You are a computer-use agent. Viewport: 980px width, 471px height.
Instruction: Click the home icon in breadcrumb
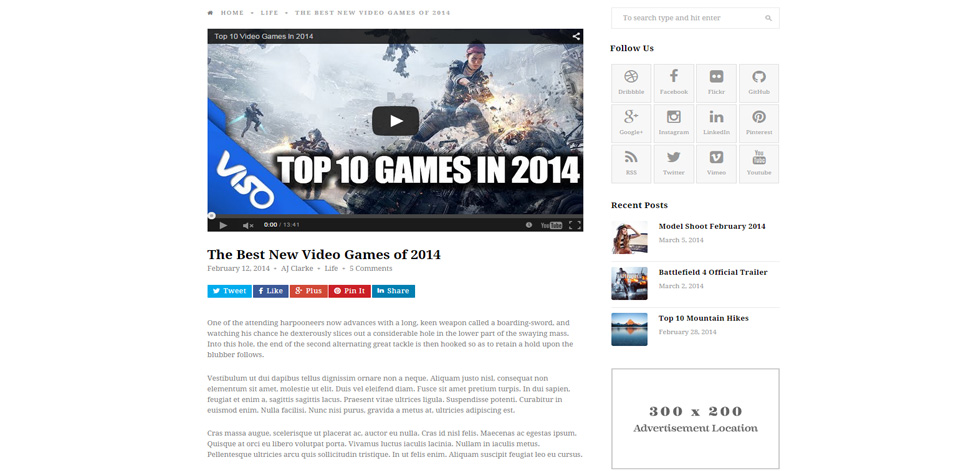tap(211, 12)
